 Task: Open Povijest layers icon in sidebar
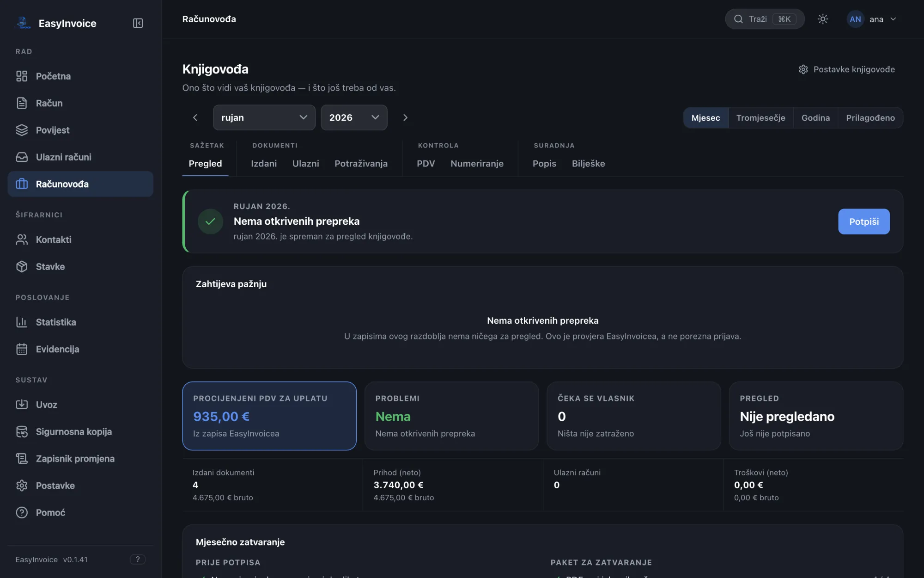[x=22, y=130]
